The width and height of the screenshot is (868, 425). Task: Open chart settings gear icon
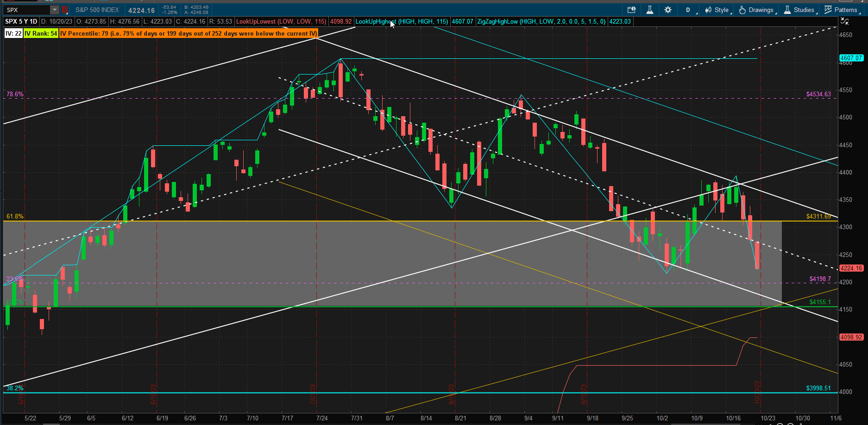(668, 10)
